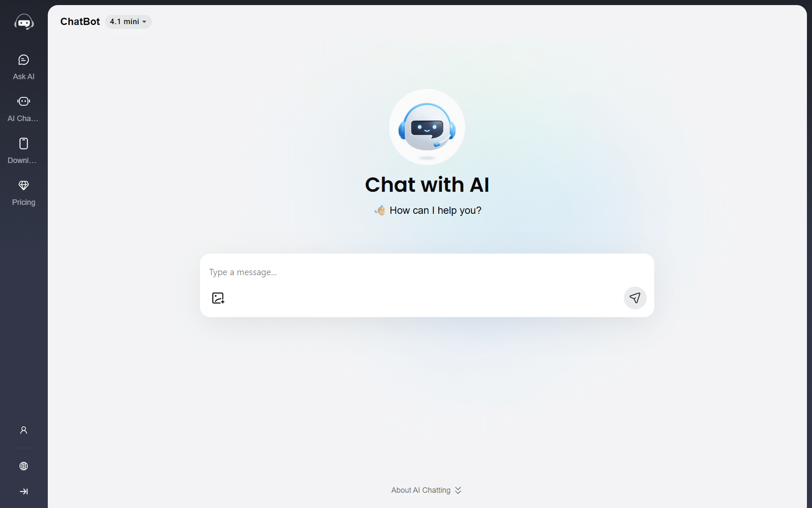Click the ChatBot title text
This screenshot has height=508, width=812.
(80, 22)
